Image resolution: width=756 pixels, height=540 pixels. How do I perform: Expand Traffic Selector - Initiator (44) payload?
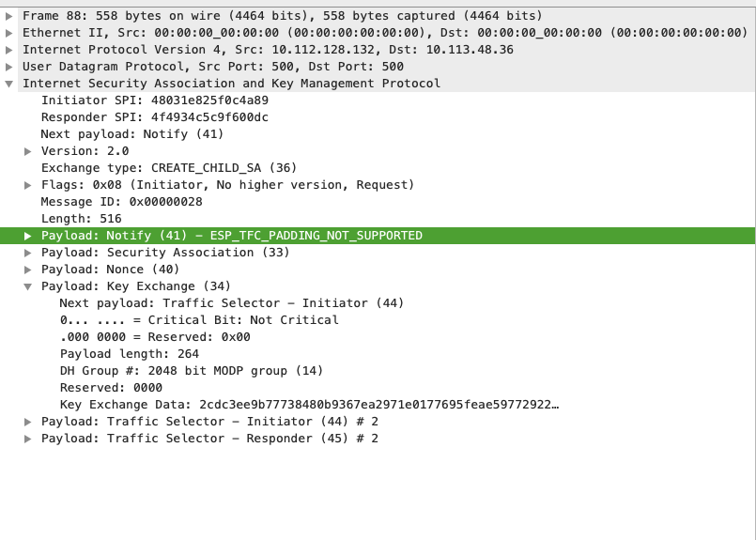(28, 422)
